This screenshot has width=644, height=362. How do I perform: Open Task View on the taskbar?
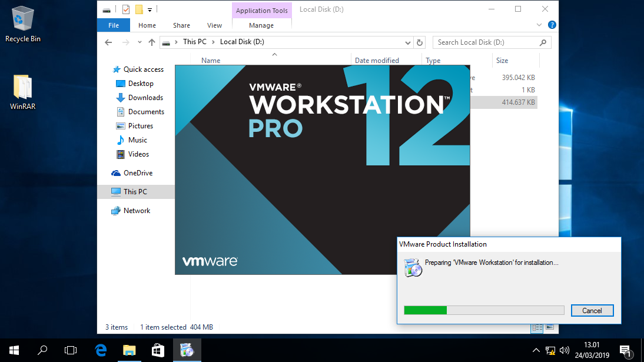(71, 350)
